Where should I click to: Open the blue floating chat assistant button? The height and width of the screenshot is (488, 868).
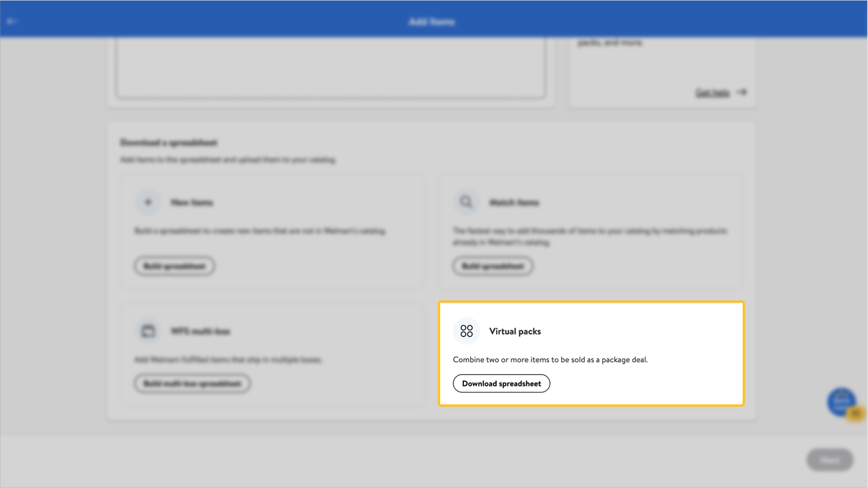pos(842,402)
